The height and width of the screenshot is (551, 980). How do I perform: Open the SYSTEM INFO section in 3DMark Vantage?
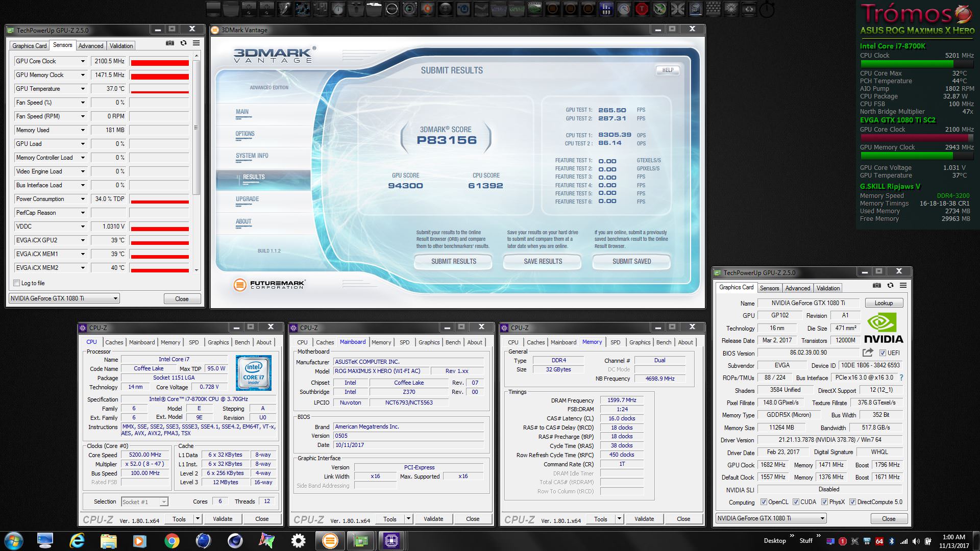[252, 156]
